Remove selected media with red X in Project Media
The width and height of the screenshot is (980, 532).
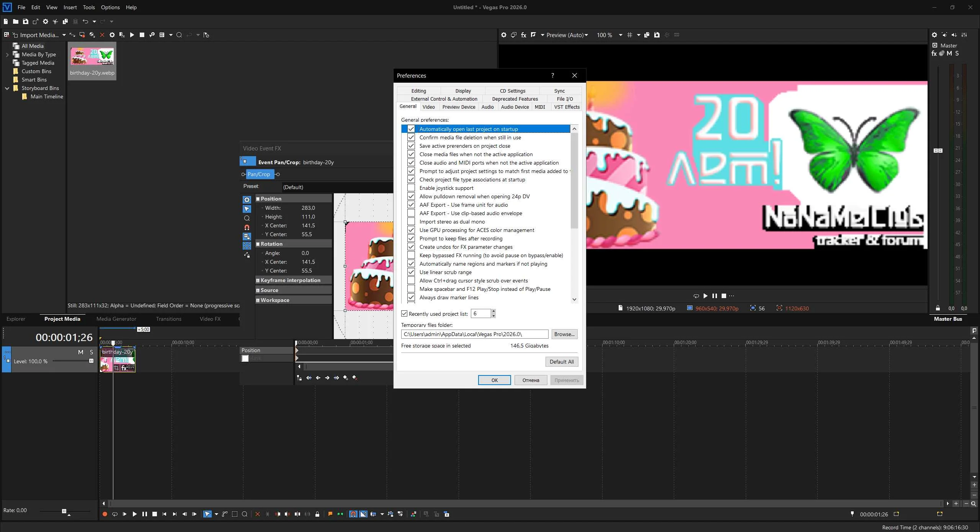[102, 35]
